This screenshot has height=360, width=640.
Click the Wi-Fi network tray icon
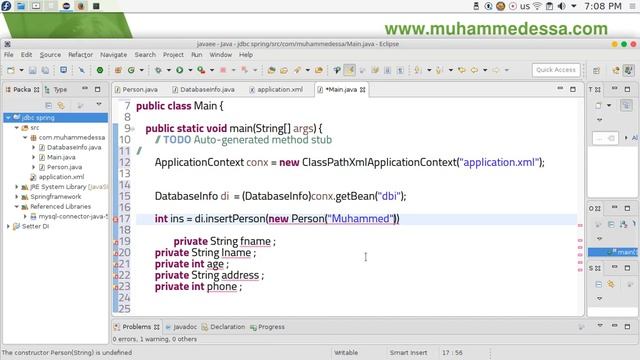538,6
